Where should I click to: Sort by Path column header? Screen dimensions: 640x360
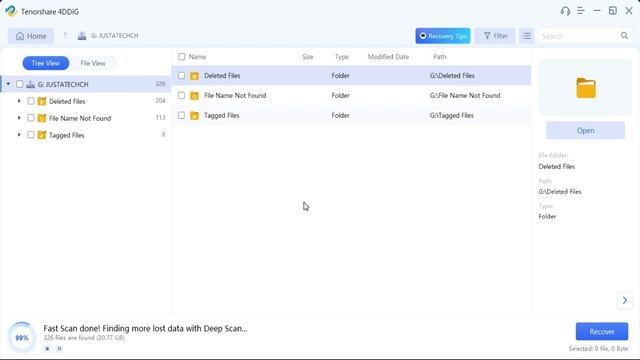point(440,57)
